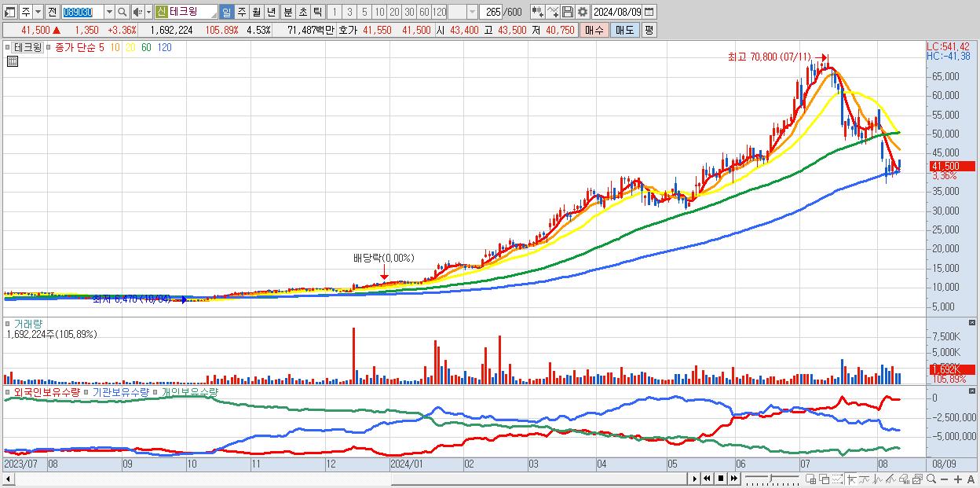Click the 기관보유수량 legend item
Image resolution: width=980 pixels, height=488 pixels.
point(122,391)
